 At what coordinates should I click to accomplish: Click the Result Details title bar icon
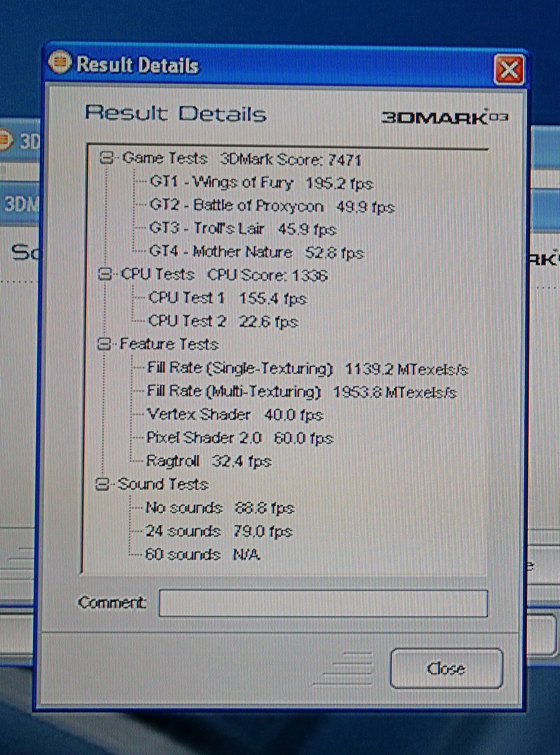[x=60, y=63]
